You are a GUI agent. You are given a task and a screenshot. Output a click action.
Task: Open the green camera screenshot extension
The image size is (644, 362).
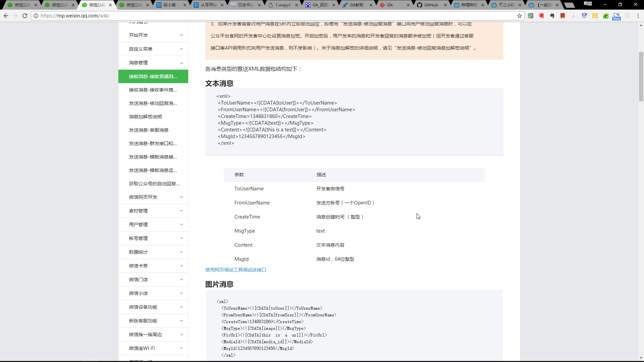[606, 16]
